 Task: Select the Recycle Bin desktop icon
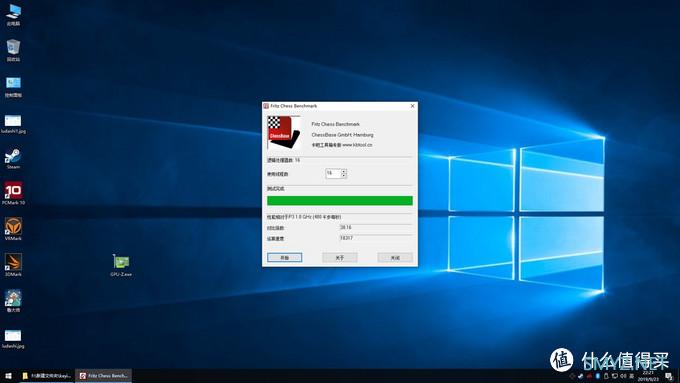[x=13, y=50]
